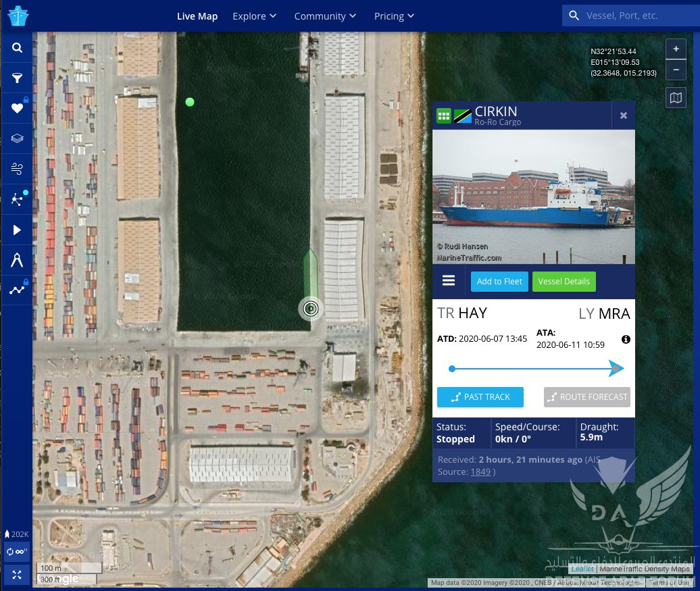The width and height of the screenshot is (700, 591).
Task: Click the ATA info icon
Action: point(626,339)
